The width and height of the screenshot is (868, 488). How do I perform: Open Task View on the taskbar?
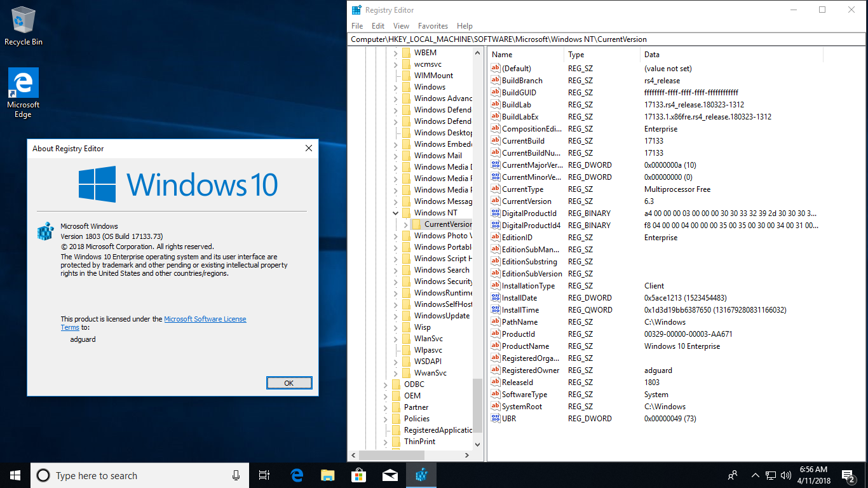(265, 475)
